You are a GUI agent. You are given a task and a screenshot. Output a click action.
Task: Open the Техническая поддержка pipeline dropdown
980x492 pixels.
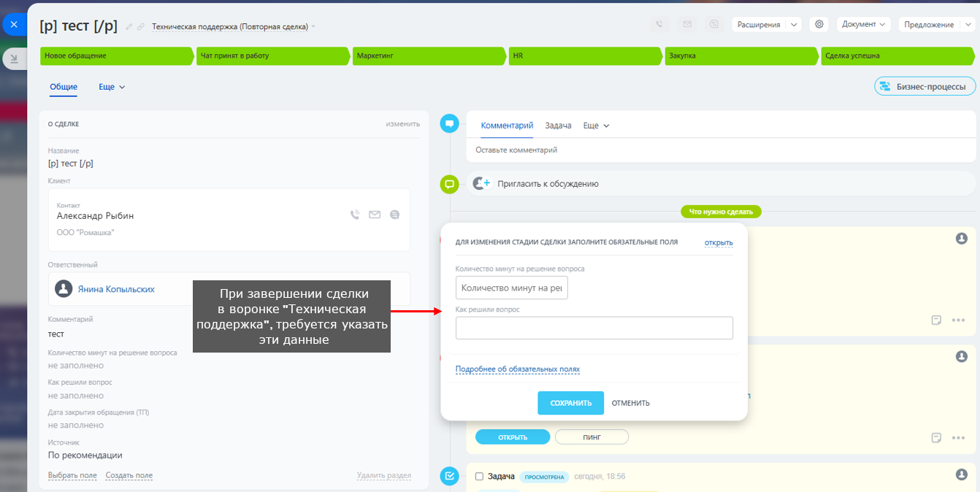click(x=234, y=26)
